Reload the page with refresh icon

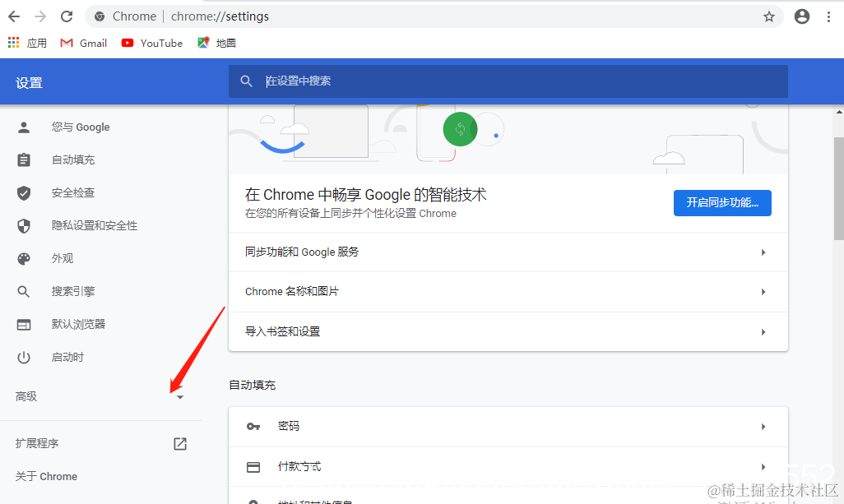pyautogui.click(x=66, y=16)
